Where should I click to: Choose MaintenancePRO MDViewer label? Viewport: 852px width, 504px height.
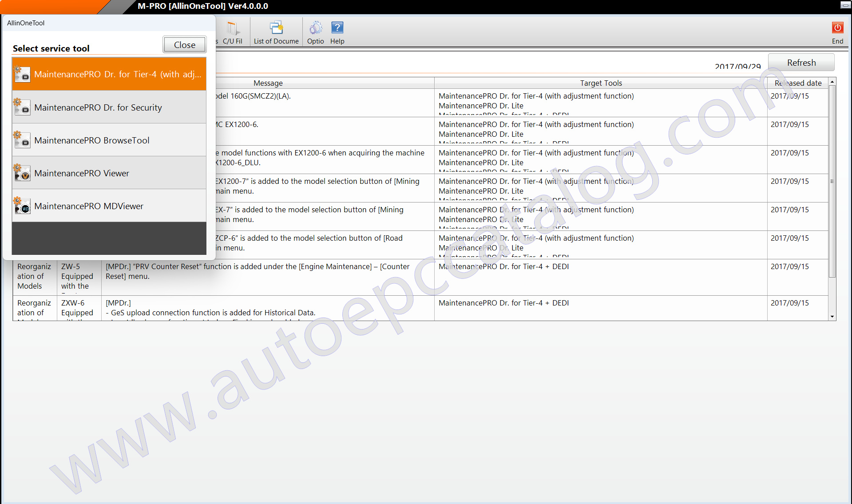point(89,206)
